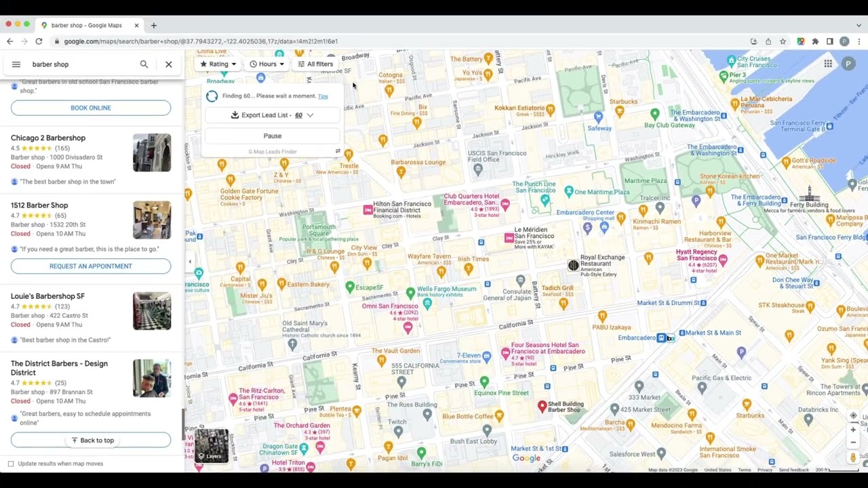Click BOOK ONLINE button
868x488 pixels.
coord(91,108)
